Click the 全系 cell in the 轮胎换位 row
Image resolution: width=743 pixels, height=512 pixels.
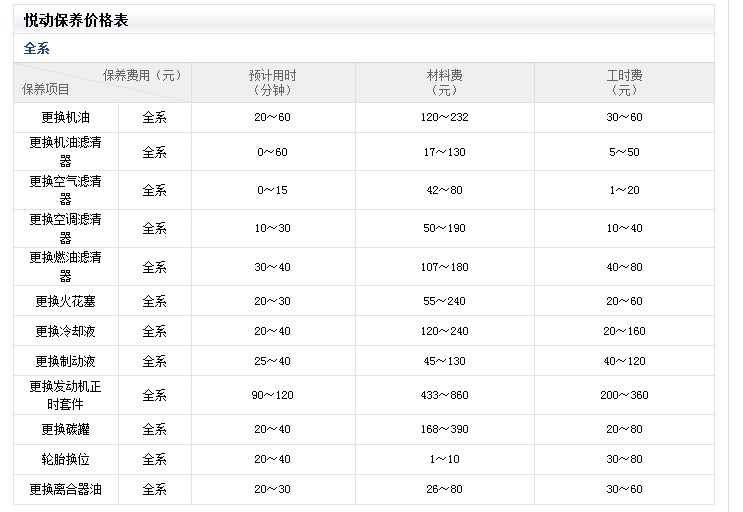point(154,459)
